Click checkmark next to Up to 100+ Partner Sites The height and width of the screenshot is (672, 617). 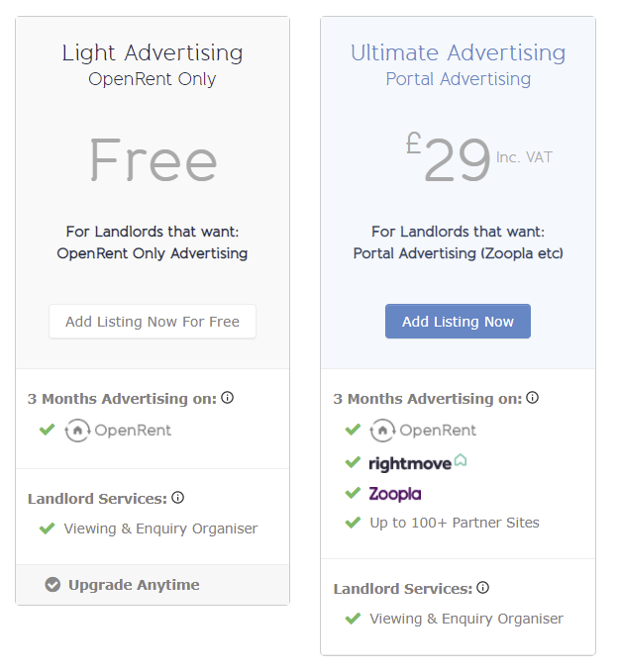tap(353, 523)
